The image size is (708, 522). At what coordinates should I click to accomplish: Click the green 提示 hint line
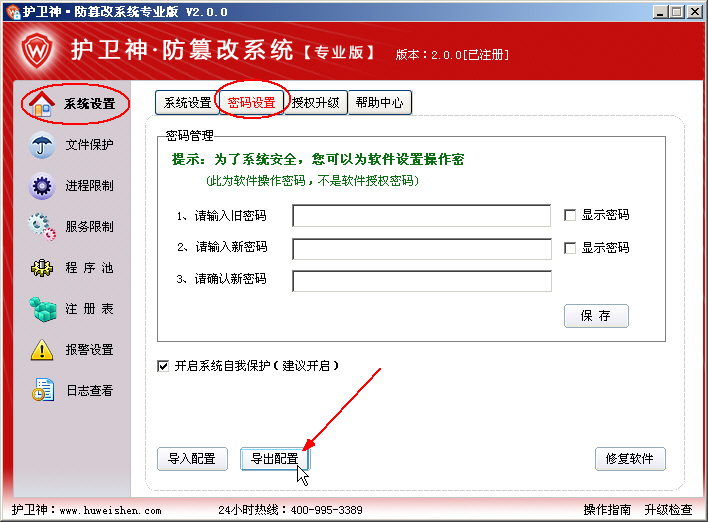[318, 159]
